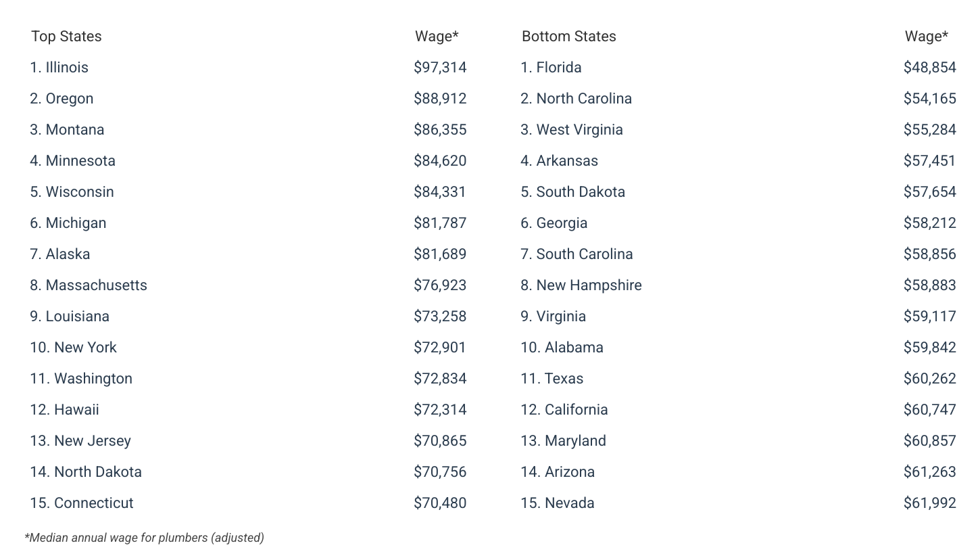980x558 pixels.
Task: Click the $48,854 wage for Florida
Action: pyautogui.click(x=929, y=68)
